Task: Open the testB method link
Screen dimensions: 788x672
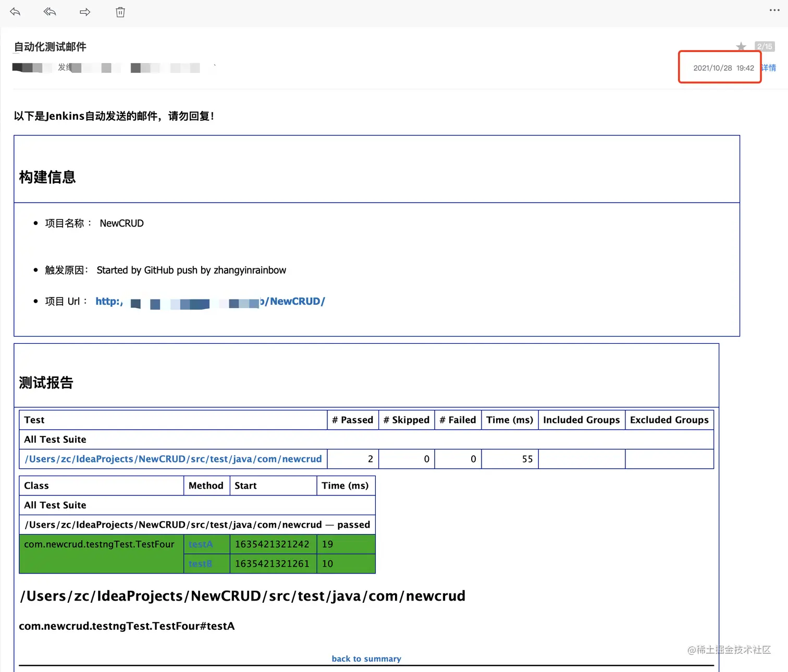Action: [x=200, y=564]
